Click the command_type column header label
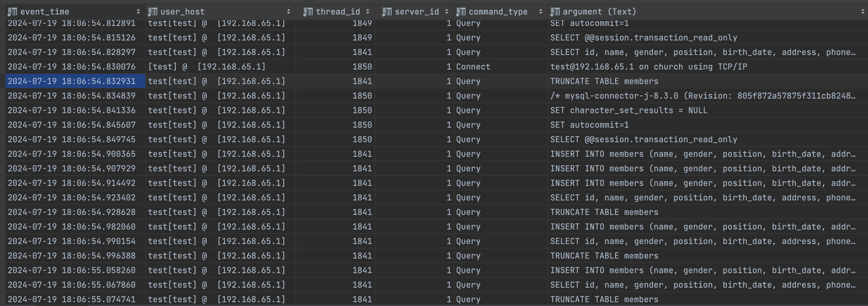 pos(498,12)
